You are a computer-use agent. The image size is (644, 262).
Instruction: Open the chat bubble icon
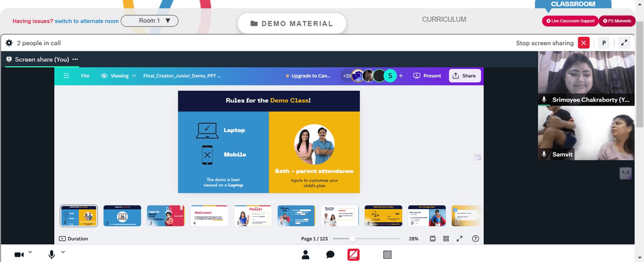point(330,255)
